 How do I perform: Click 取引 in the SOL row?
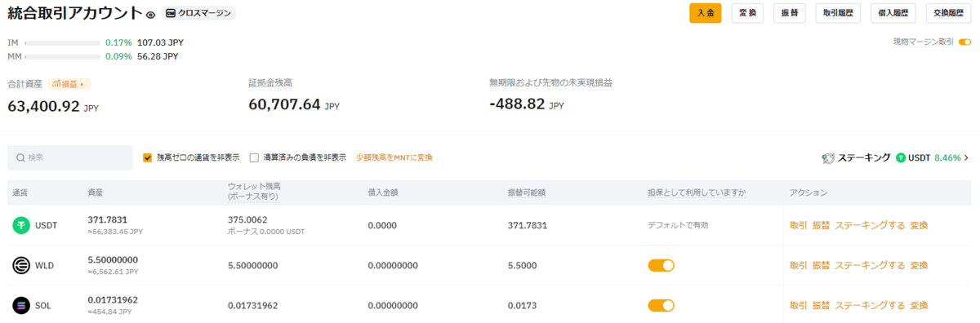click(x=799, y=305)
